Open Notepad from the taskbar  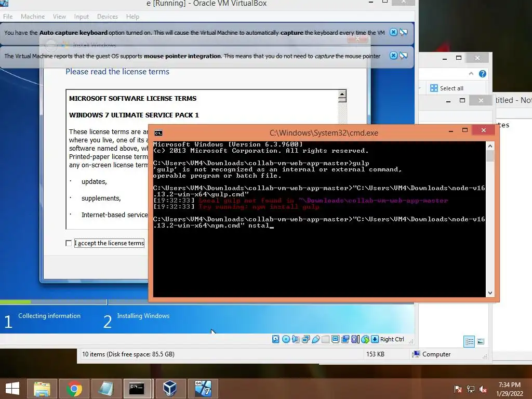105,388
